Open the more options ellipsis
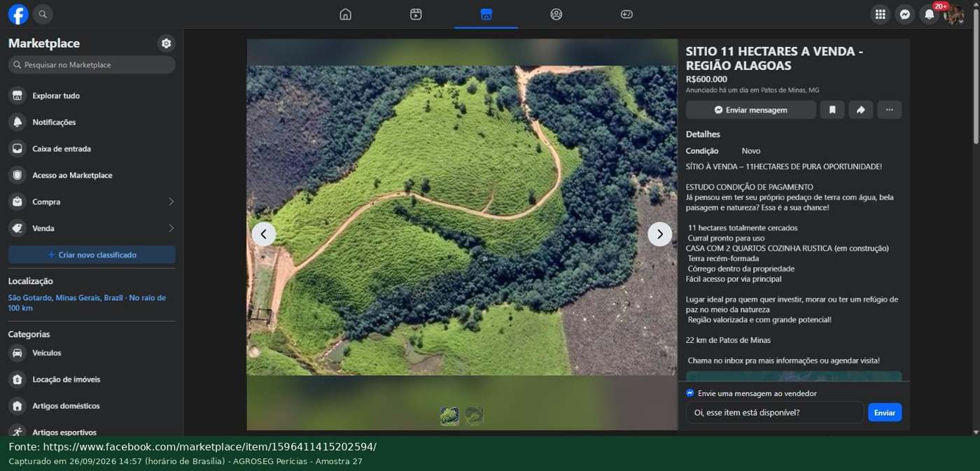This screenshot has height=471, width=980. click(x=890, y=110)
